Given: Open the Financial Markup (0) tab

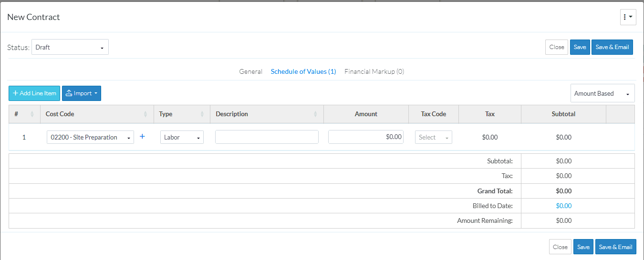Looking at the screenshot, I should 374,71.
